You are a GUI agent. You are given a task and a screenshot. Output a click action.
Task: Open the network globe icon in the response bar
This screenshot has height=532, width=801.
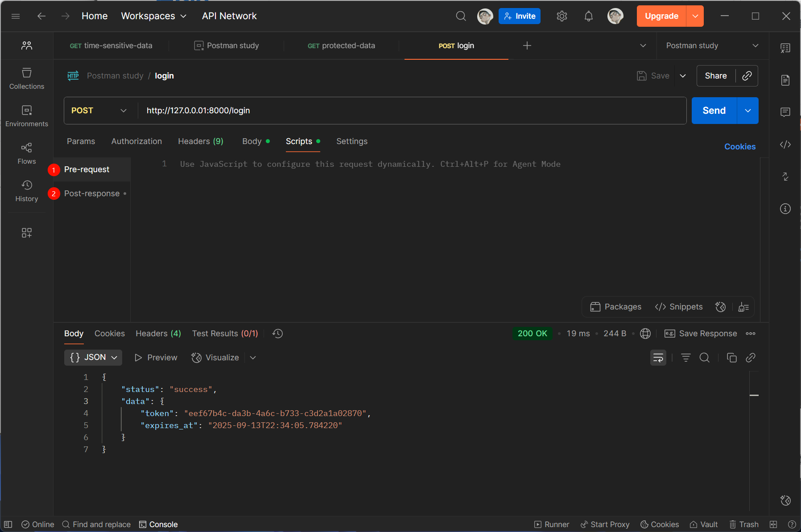click(645, 334)
